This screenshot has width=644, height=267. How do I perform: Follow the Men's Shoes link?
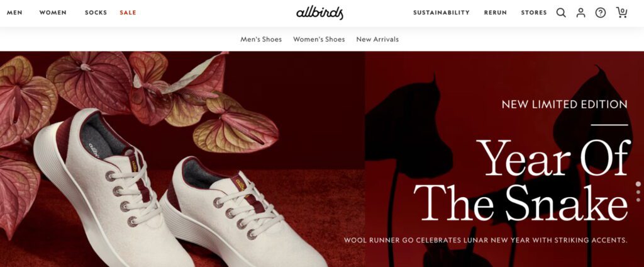coord(261,40)
